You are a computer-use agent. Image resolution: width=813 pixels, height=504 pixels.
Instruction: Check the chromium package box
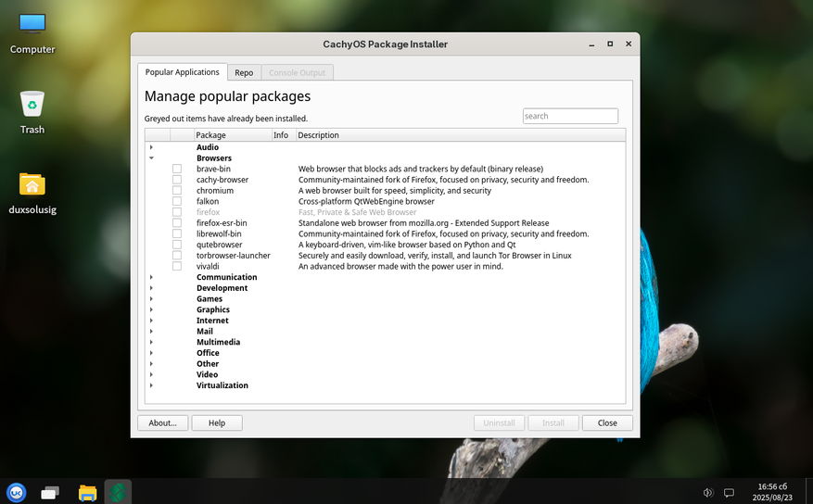tap(177, 191)
